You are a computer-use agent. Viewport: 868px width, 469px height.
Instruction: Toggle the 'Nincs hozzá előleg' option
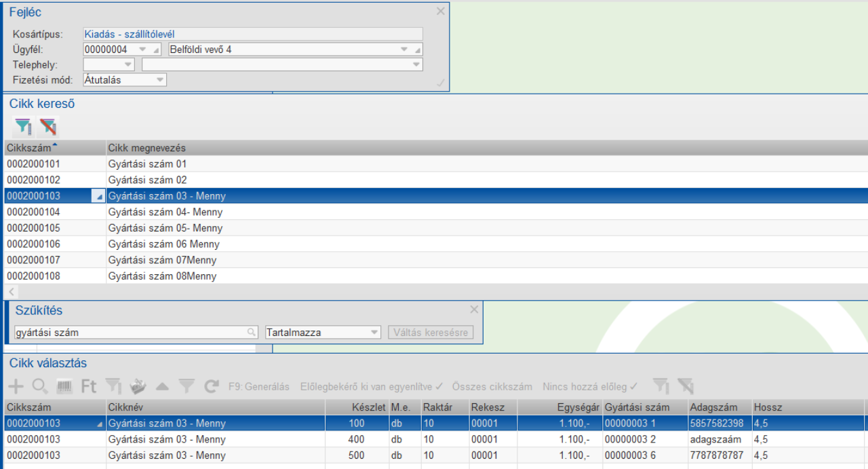pos(590,387)
